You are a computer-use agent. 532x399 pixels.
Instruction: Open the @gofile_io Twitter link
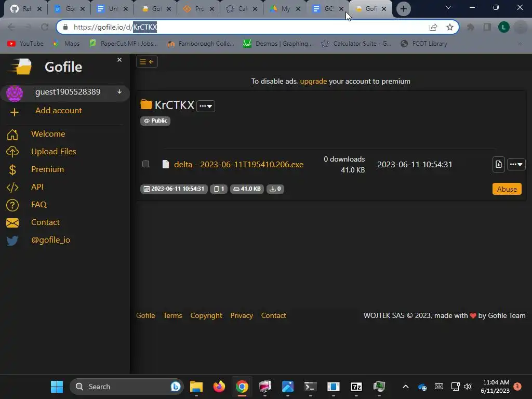point(51,240)
